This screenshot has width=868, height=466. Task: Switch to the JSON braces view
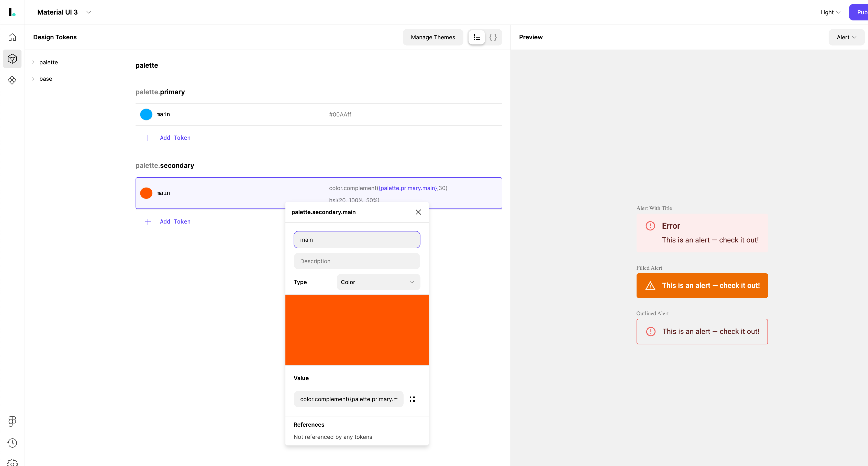pos(493,37)
